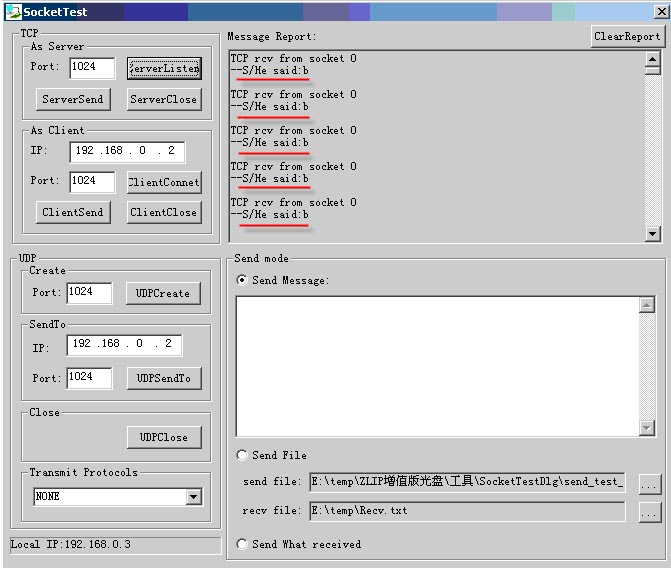Browse for send file using ellipsis button
Image resolution: width=671 pixels, height=568 pixels.
[649, 483]
